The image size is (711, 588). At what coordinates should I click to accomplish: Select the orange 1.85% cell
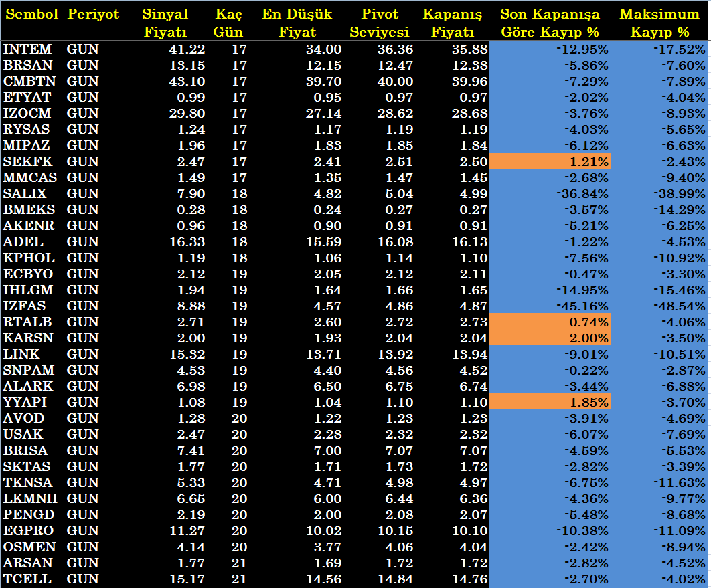coord(550,402)
